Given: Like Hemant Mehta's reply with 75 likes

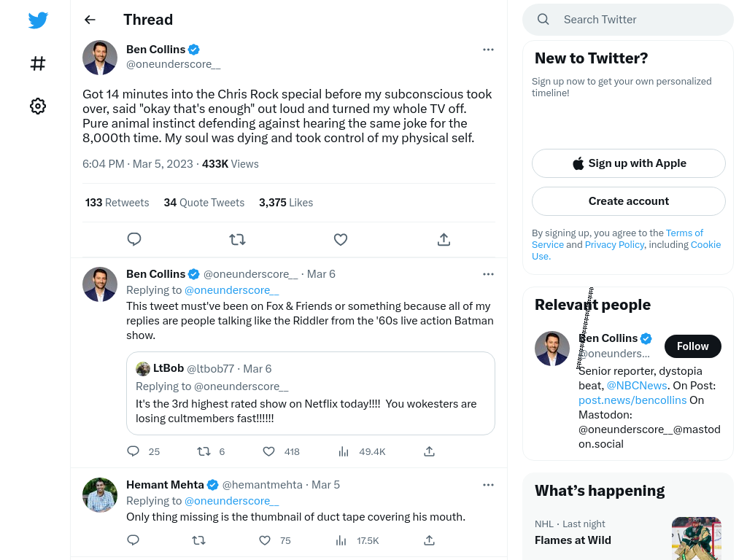Looking at the screenshot, I should [265, 540].
